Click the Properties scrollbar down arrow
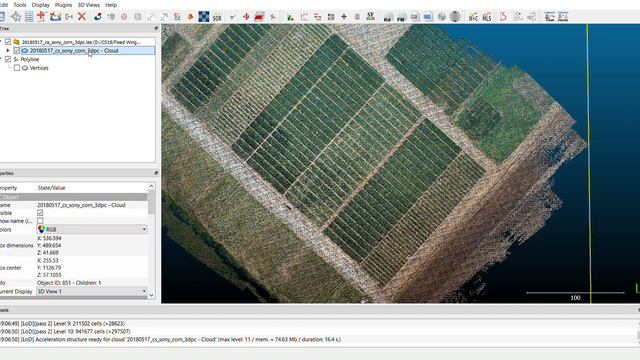This screenshot has height=360, width=640. (151, 295)
